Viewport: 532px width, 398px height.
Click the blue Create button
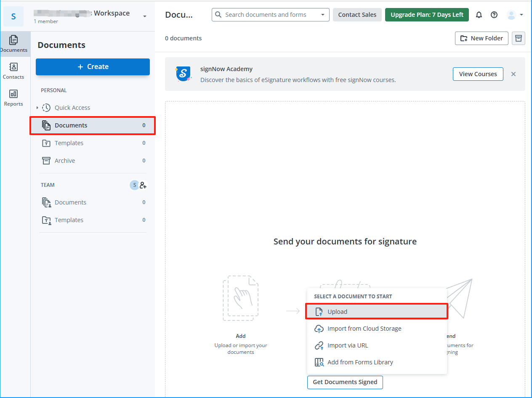[93, 67]
